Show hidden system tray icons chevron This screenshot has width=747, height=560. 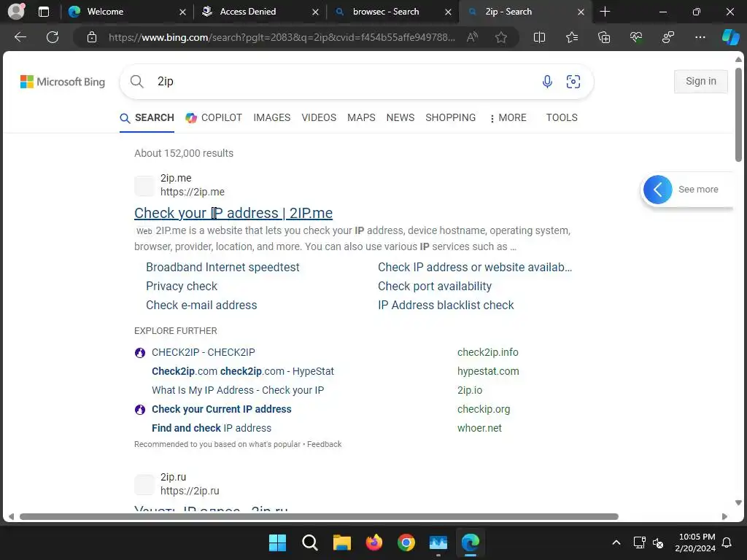[x=616, y=542]
